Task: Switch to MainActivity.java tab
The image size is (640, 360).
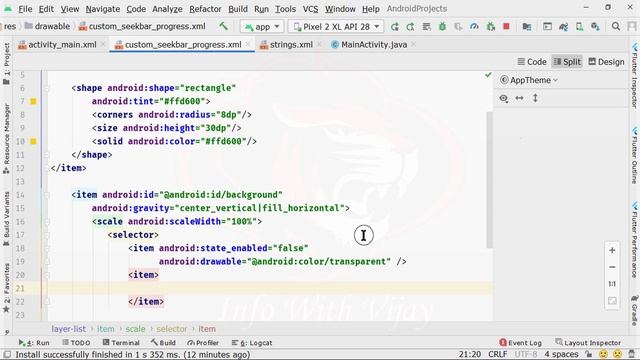Action: 374,45
